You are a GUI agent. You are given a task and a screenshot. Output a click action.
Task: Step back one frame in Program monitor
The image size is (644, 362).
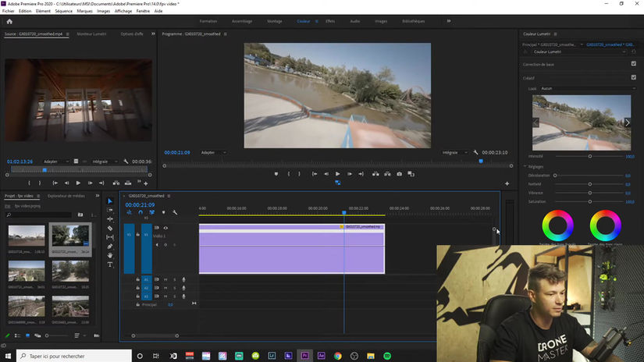(x=326, y=174)
